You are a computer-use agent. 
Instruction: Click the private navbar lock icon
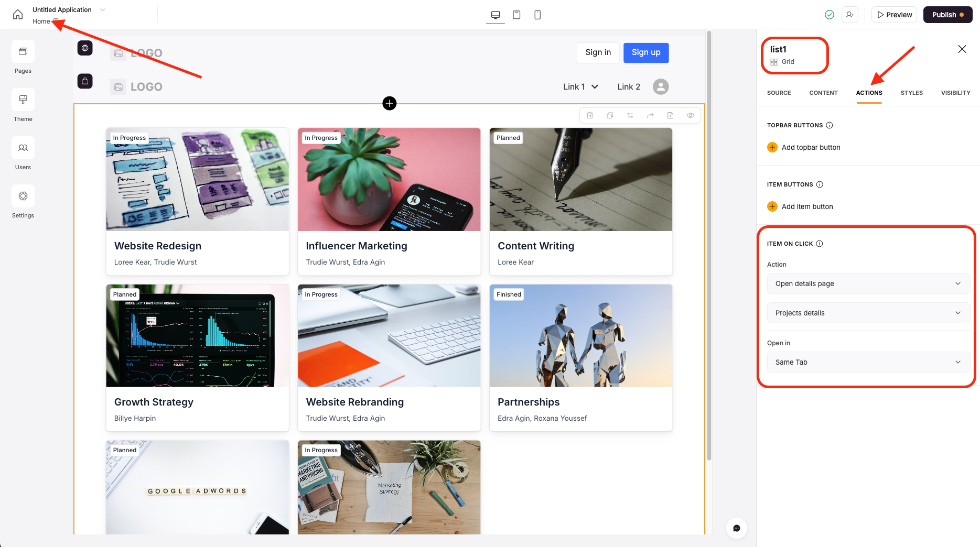click(x=85, y=81)
